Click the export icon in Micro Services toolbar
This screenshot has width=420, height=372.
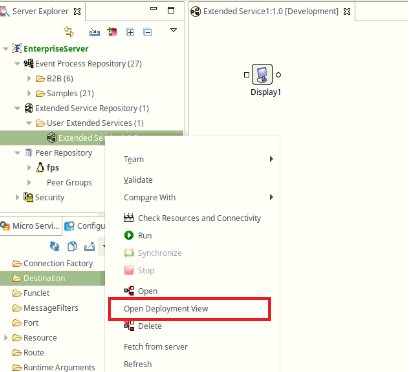(x=89, y=246)
